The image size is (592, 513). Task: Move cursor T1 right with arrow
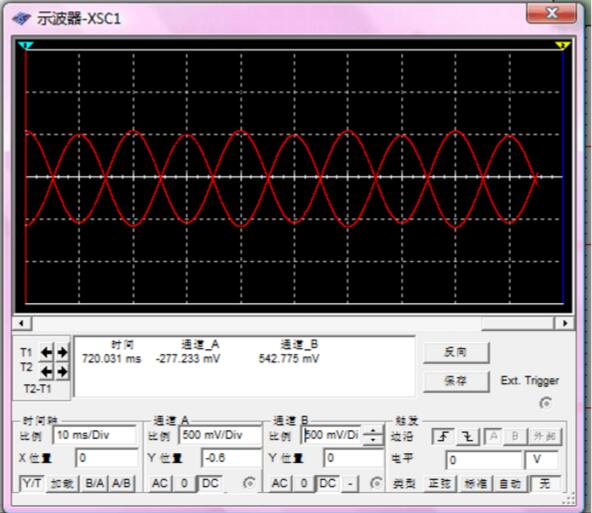point(62,352)
